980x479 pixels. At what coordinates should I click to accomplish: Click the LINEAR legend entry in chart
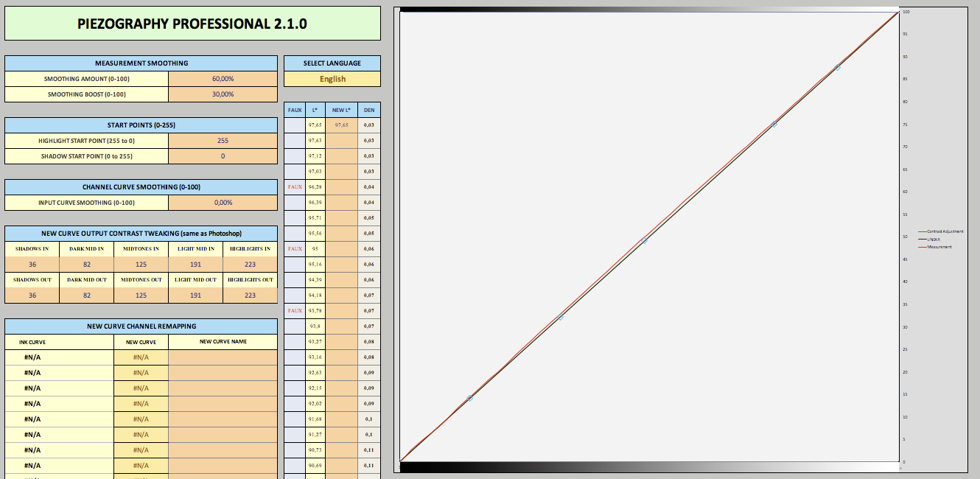coord(934,239)
